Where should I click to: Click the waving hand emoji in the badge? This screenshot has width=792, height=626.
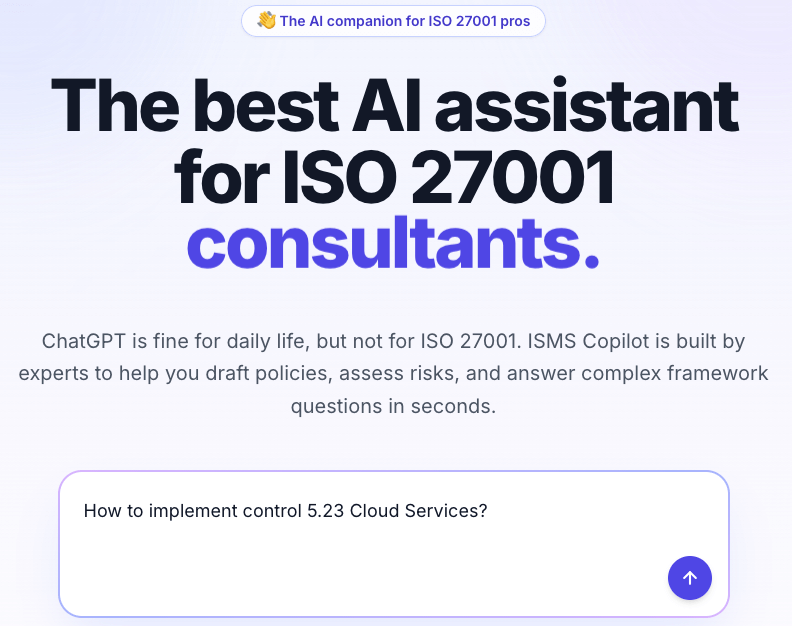tap(266, 21)
